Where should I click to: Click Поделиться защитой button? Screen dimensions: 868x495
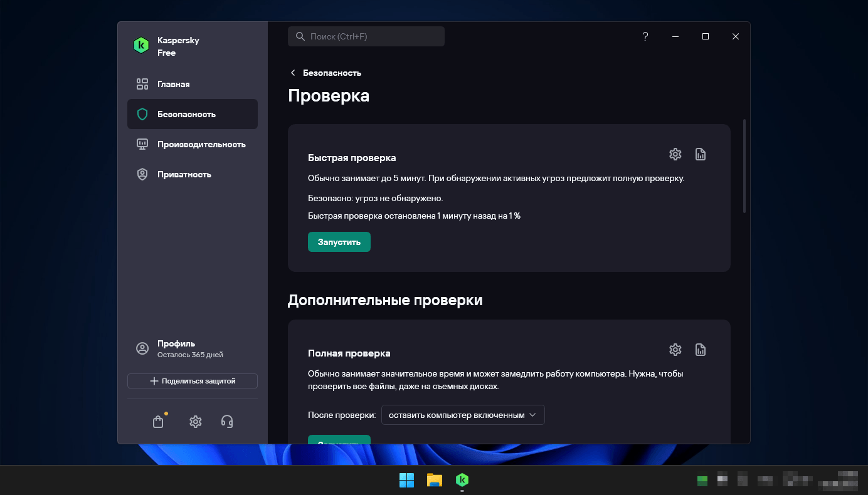coord(193,381)
